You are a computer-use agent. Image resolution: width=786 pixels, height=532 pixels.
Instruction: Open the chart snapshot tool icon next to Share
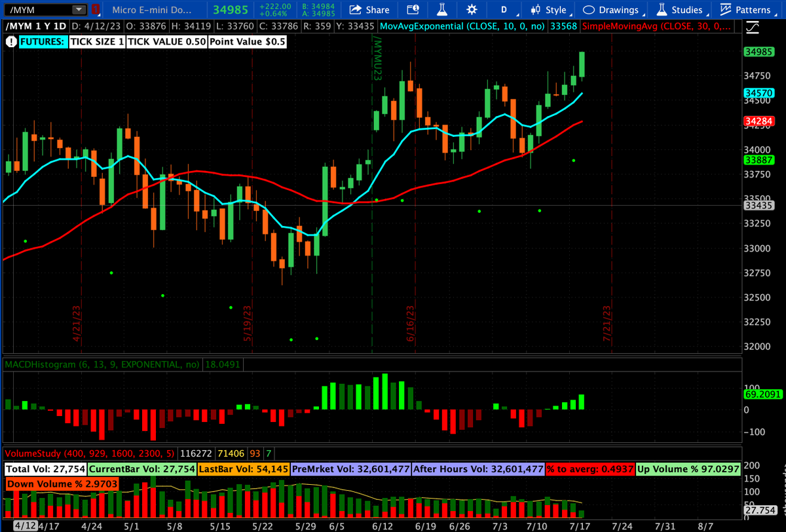(413, 10)
